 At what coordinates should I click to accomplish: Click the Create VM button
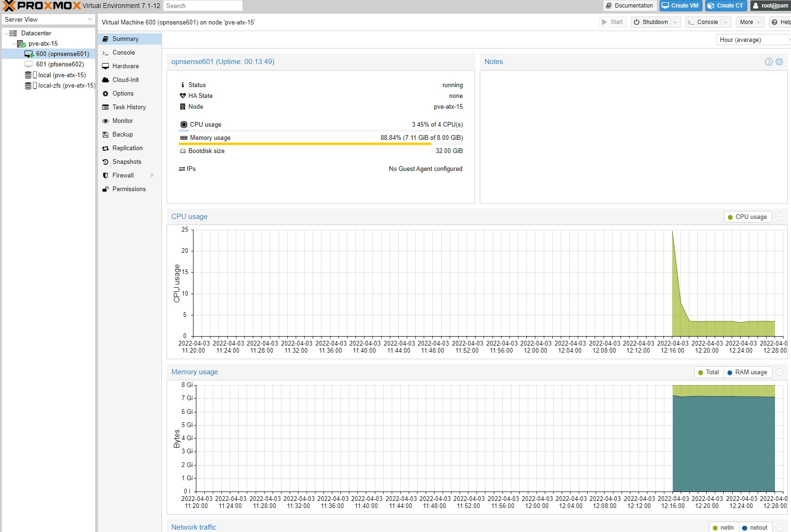pyautogui.click(x=680, y=6)
